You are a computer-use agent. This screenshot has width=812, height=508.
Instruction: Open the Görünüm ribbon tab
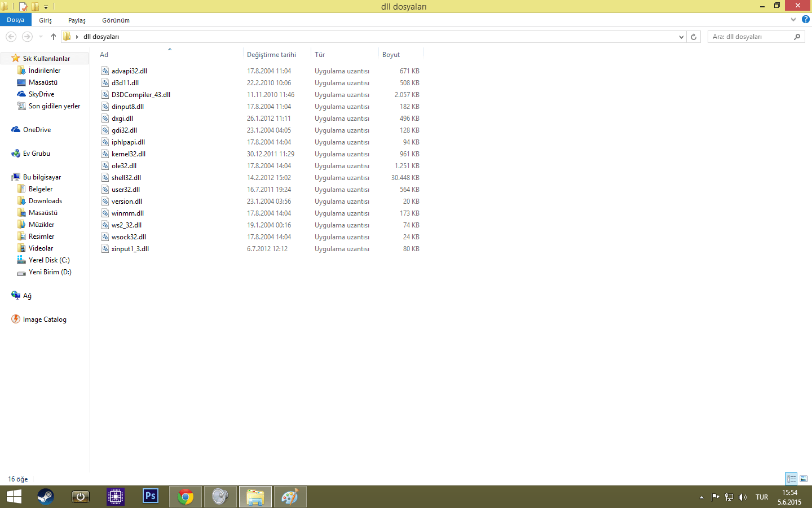click(x=116, y=20)
